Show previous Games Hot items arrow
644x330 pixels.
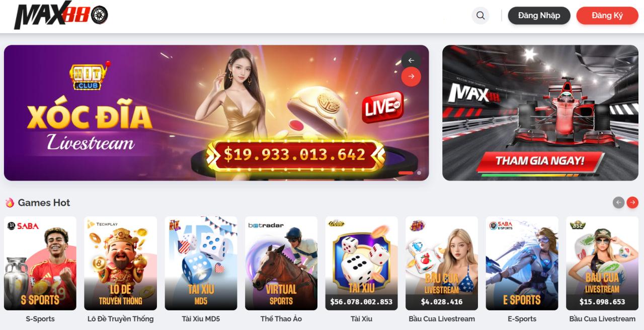618,202
